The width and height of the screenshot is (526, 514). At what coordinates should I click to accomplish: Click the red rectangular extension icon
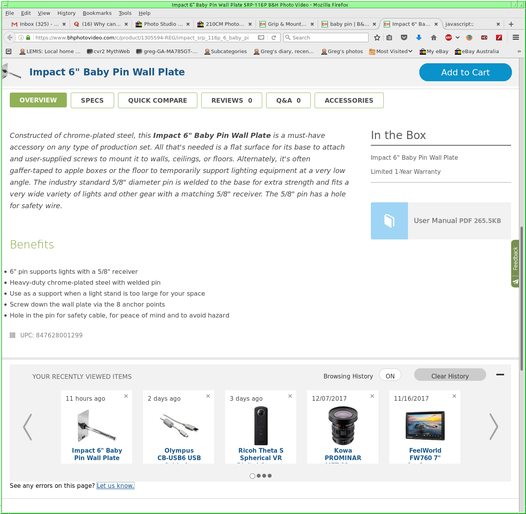coord(484,38)
